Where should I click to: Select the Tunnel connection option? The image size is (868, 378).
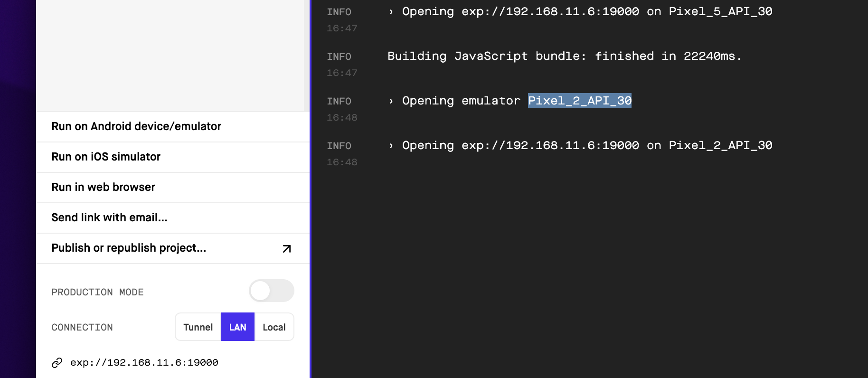(x=198, y=327)
